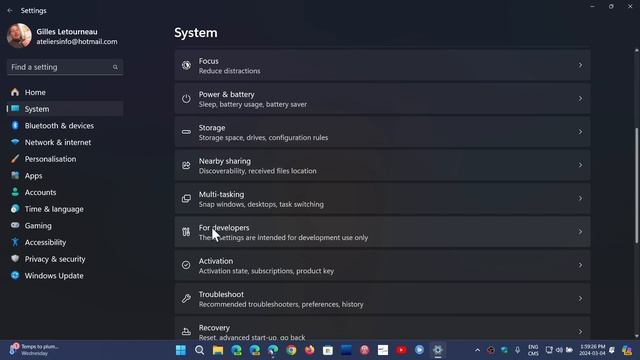Open the Home page via its house icon
This screenshot has width=640, height=360.
tap(15, 92)
